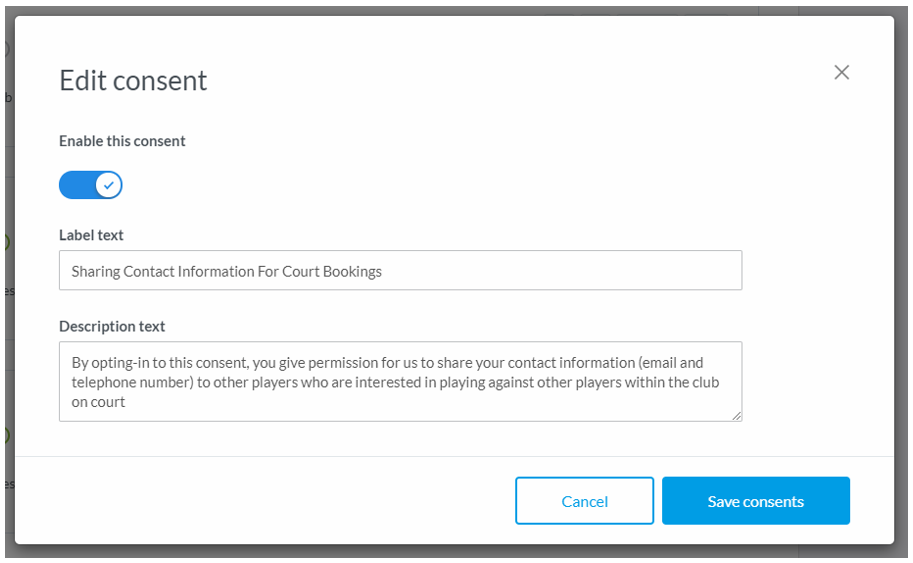Focus the Label text input field
Screen dimensions: 913x563
pos(401,270)
